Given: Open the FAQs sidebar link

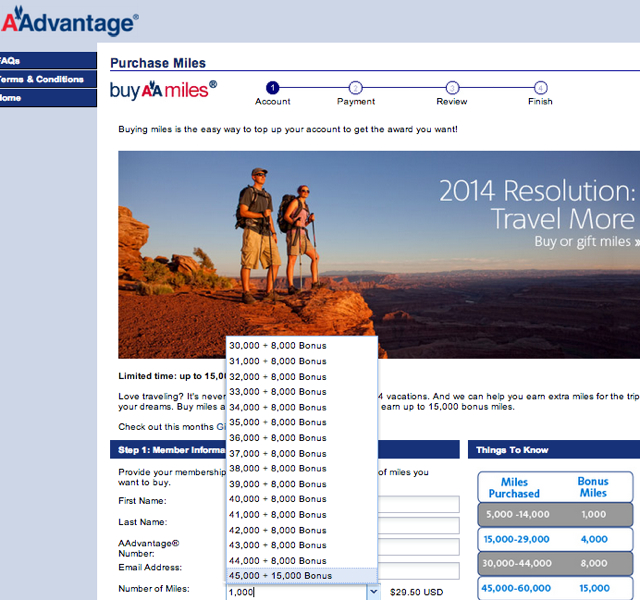Looking at the screenshot, I should tap(48, 60).
